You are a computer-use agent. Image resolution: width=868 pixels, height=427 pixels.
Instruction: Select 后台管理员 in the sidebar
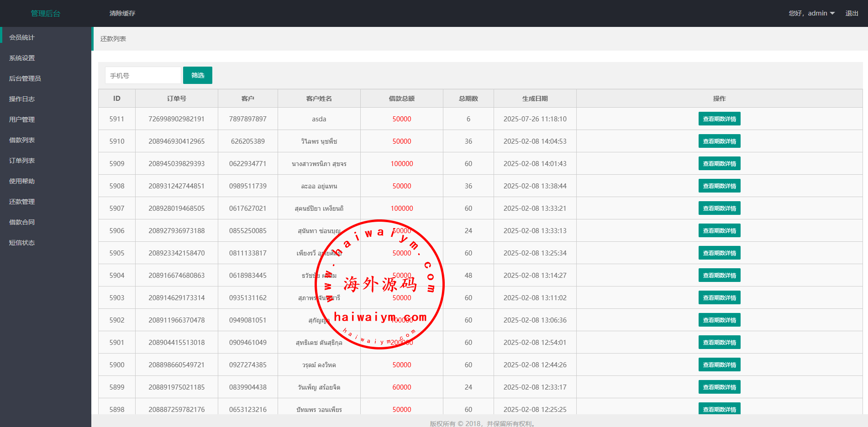coord(25,78)
